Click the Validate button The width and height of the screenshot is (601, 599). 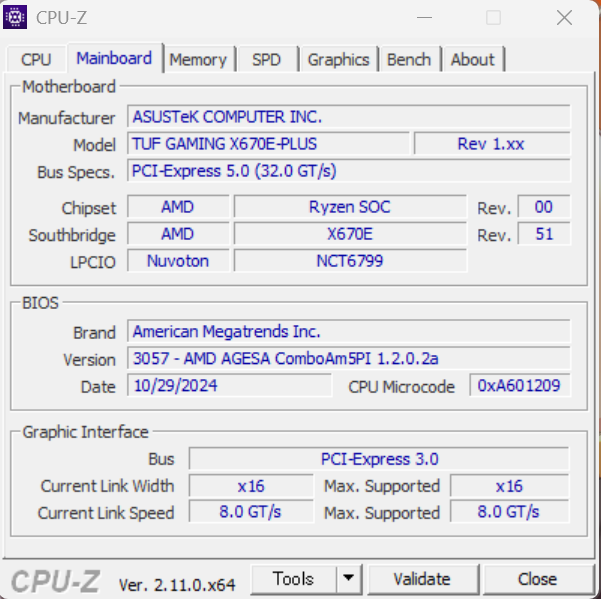pos(422,579)
